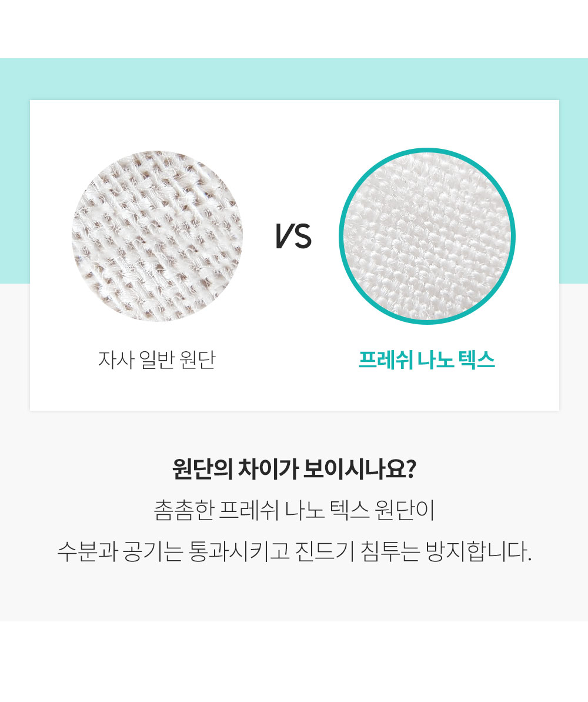This screenshot has height=702, width=588.
Task: Click the mint green banner background at top
Action: 294,79
